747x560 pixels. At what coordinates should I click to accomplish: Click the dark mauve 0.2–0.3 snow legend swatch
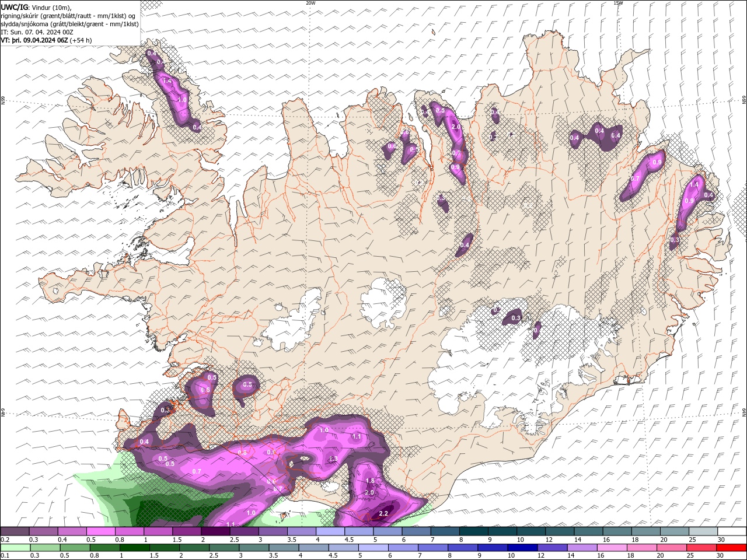click(x=15, y=531)
